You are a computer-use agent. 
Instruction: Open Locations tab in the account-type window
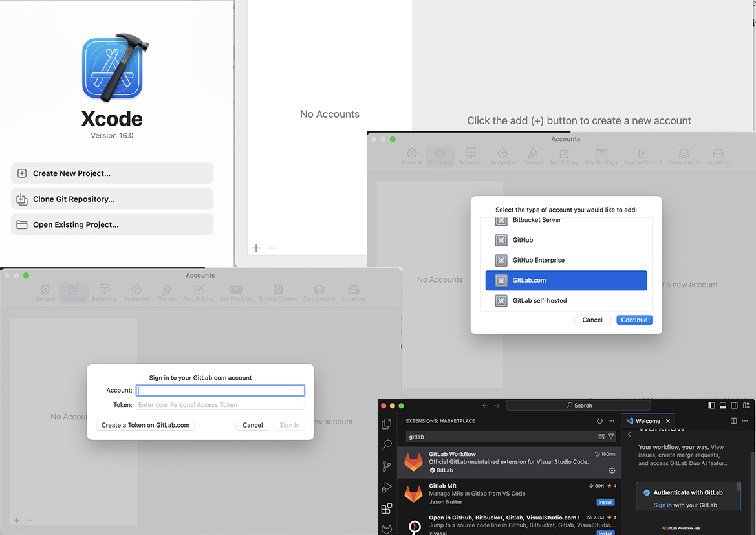718,157
